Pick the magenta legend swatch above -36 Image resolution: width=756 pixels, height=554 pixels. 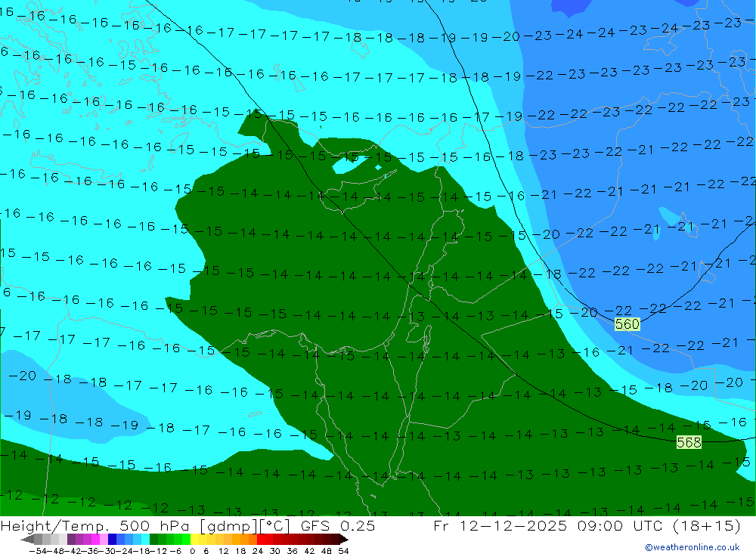(95, 539)
